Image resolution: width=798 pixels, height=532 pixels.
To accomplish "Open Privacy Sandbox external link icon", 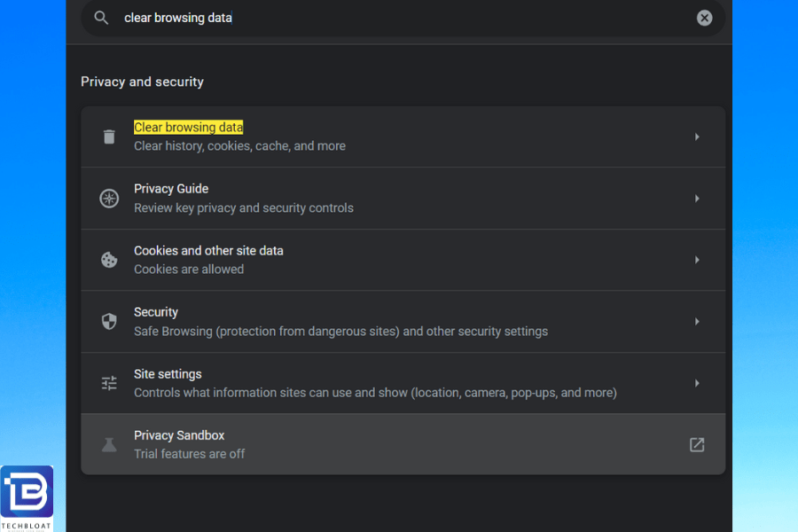I will 697,444.
